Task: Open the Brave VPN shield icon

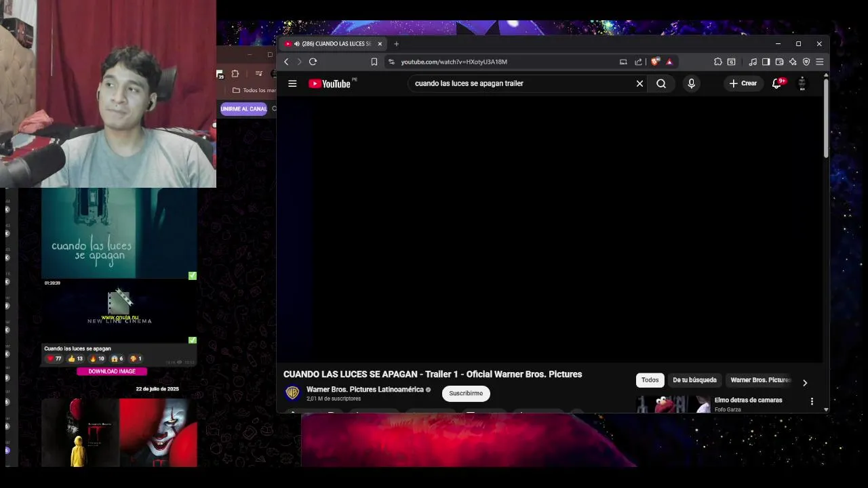Action: tap(806, 62)
